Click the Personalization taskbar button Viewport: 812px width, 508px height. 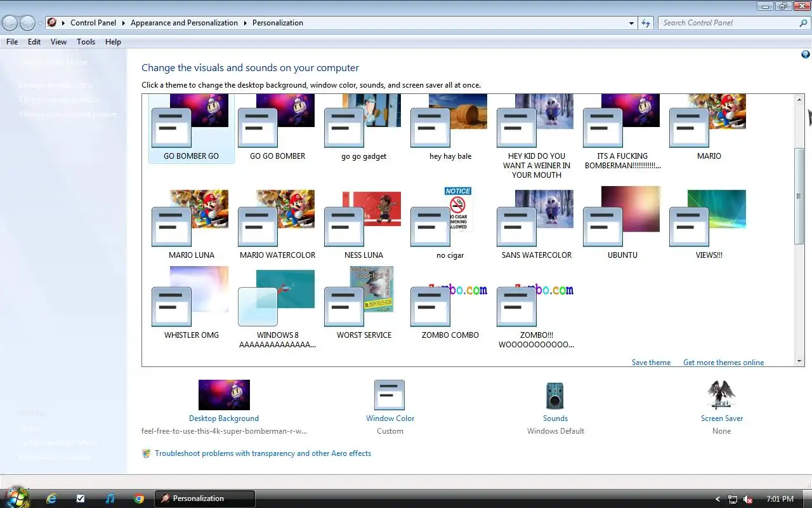(205, 498)
